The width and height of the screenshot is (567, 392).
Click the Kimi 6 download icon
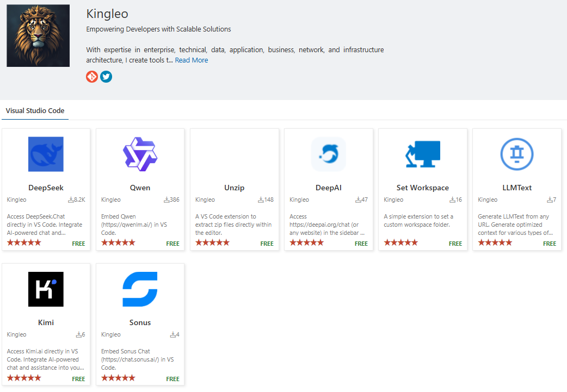point(78,334)
